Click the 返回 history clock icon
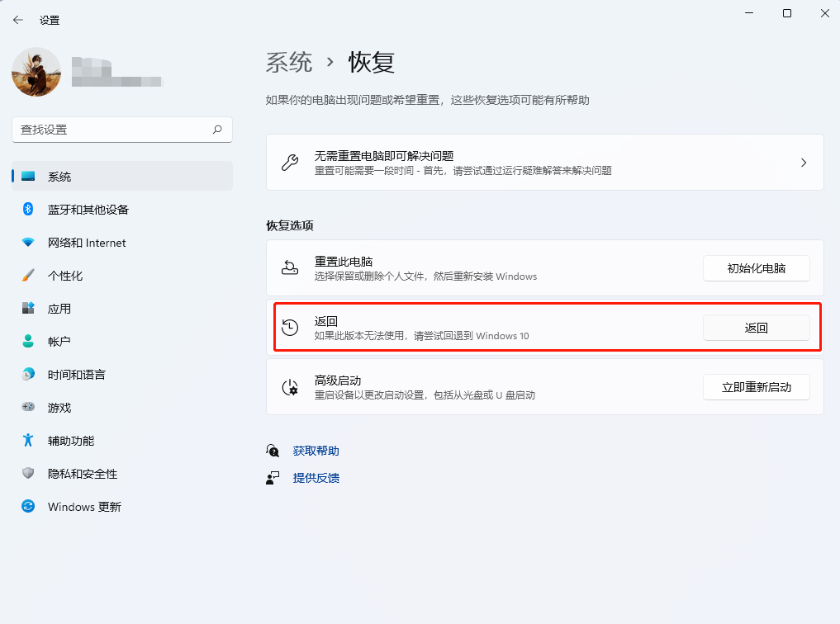 click(x=290, y=327)
